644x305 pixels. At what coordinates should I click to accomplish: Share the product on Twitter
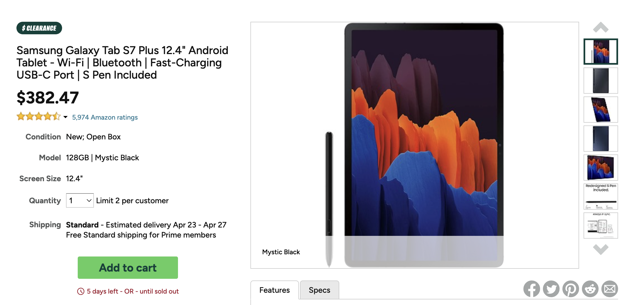point(551,289)
